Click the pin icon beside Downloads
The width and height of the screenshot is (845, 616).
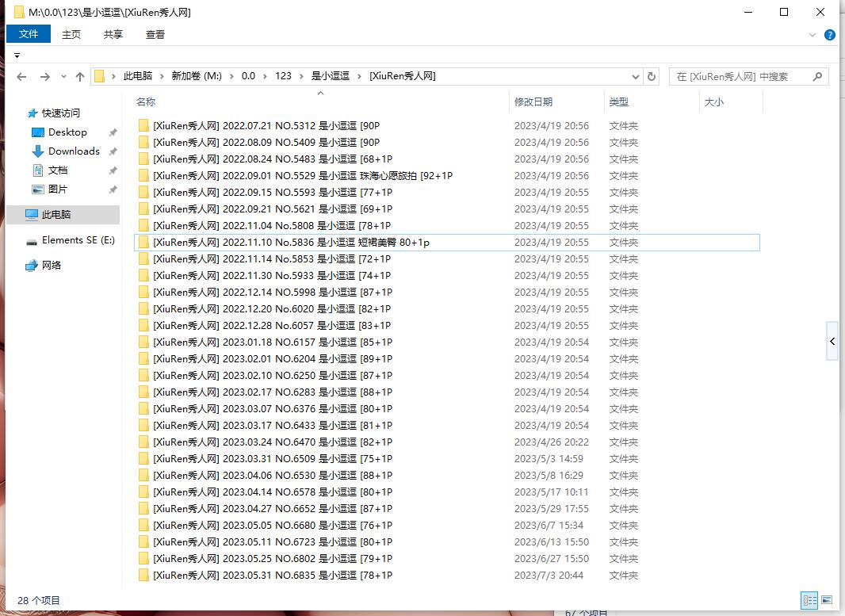(x=113, y=151)
